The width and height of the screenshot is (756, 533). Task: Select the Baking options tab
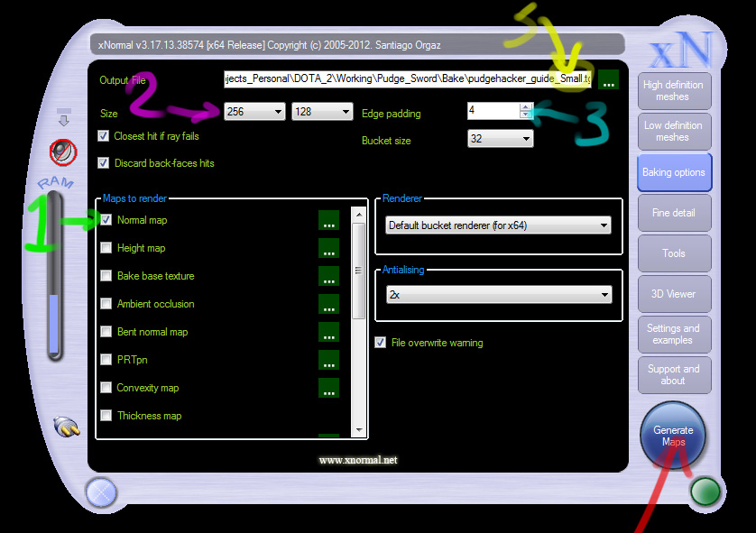click(x=674, y=172)
